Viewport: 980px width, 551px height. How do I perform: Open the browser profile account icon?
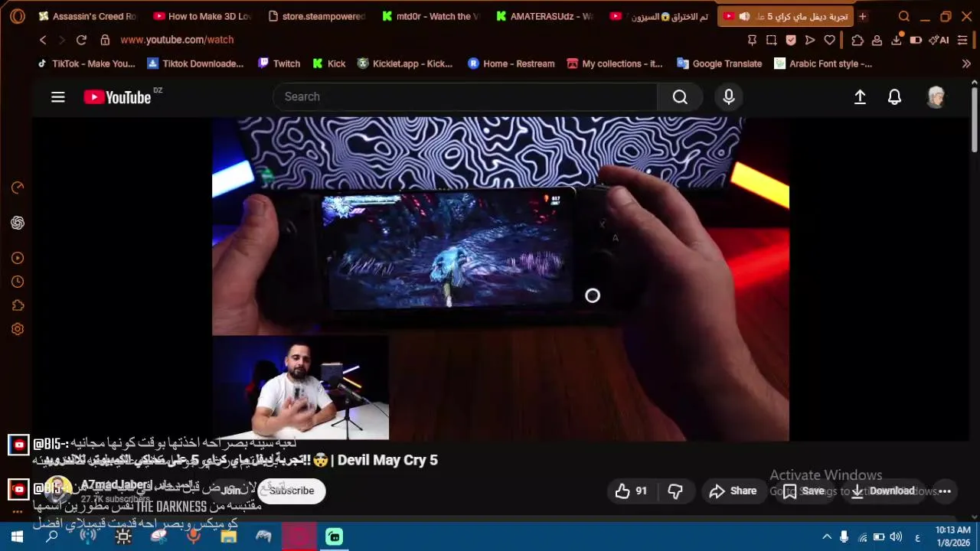coord(877,40)
